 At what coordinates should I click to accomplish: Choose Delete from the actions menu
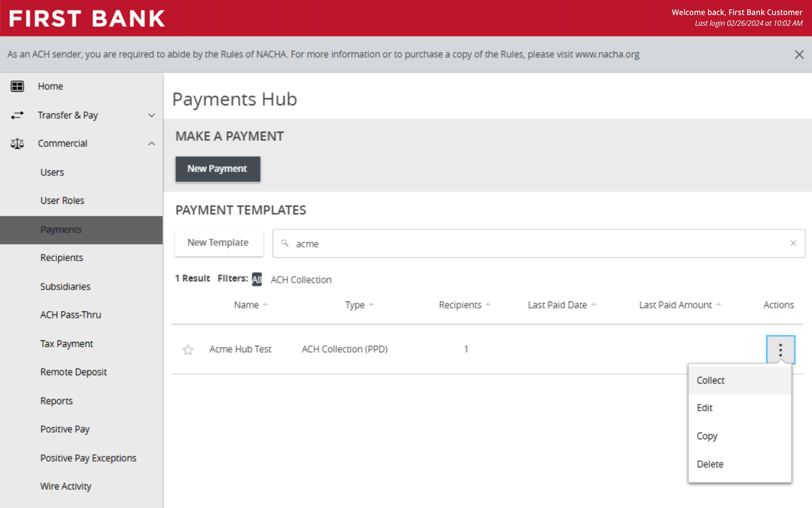pyautogui.click(x=740, y=464)
